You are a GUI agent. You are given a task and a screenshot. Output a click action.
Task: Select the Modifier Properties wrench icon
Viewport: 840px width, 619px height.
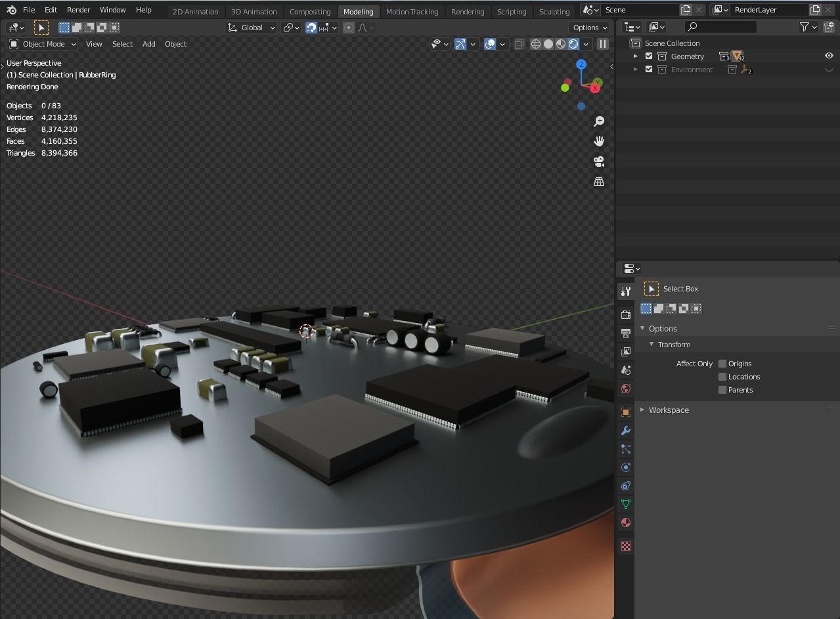625,430
